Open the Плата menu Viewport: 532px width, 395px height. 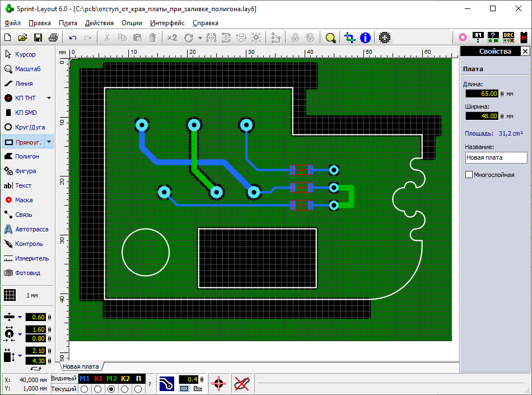(x=68, y=23)
